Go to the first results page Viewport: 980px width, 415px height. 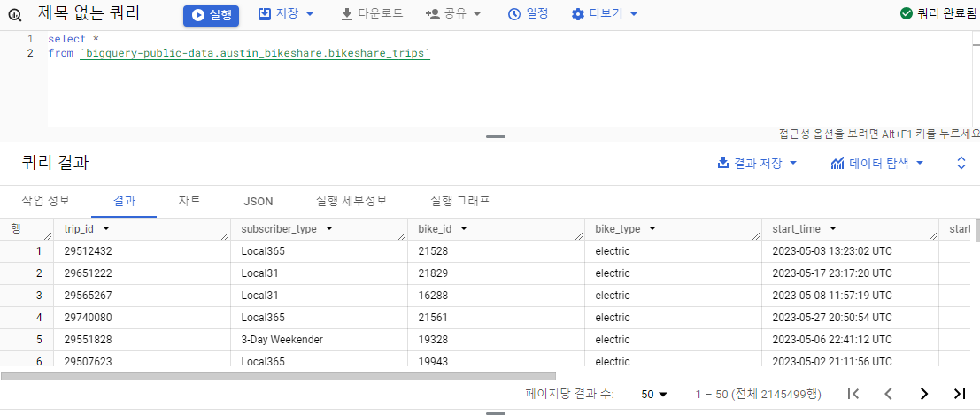coord(853,394)
